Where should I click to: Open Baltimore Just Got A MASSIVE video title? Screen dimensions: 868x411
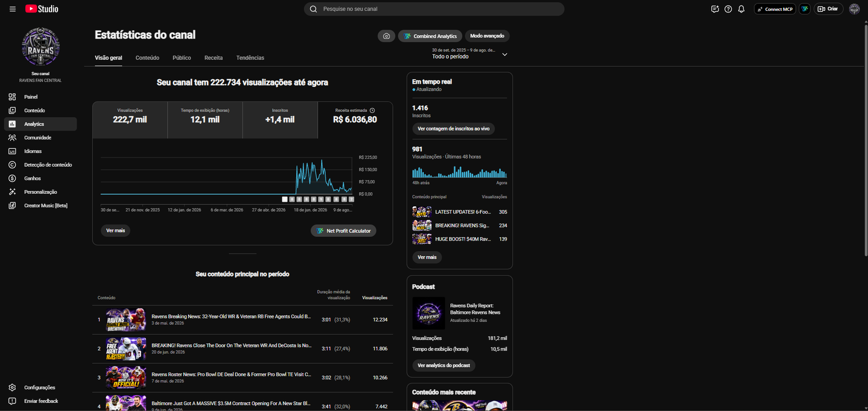click(231, 404)
